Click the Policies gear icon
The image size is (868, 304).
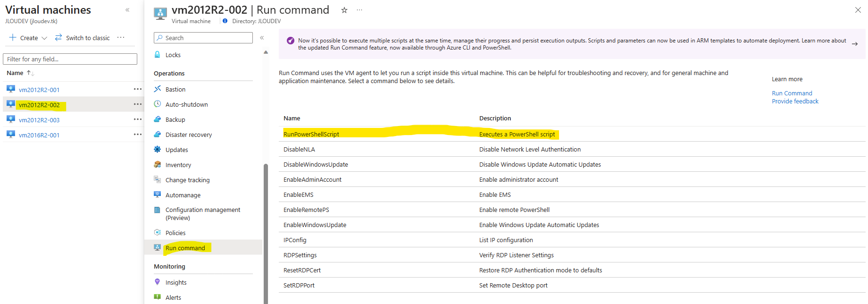(158, 232)
